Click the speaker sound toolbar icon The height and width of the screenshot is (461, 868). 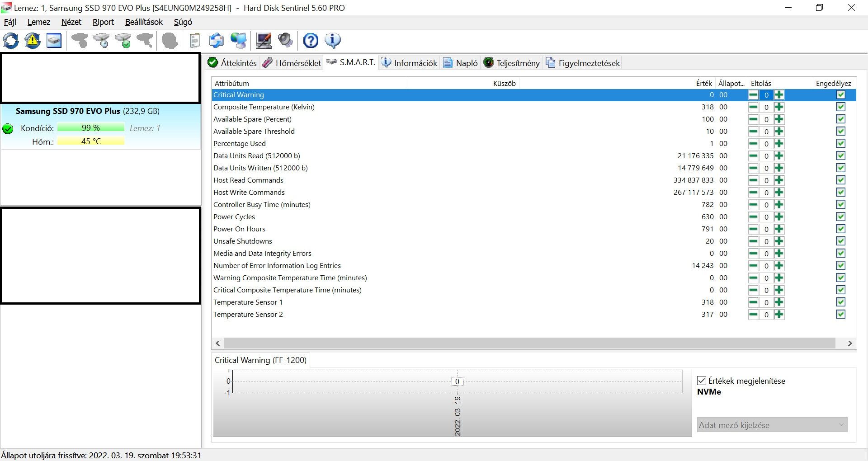point(286,41)
